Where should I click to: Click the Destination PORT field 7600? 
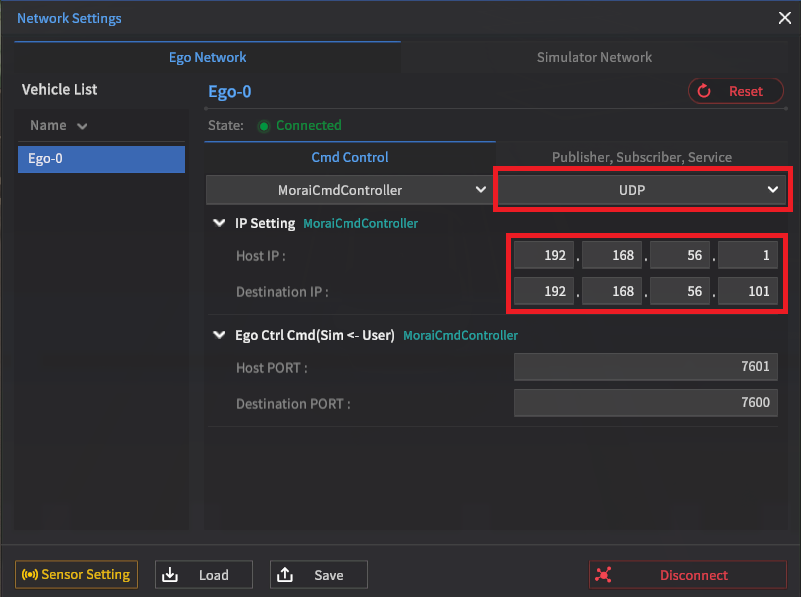click(x=646, y=403)
